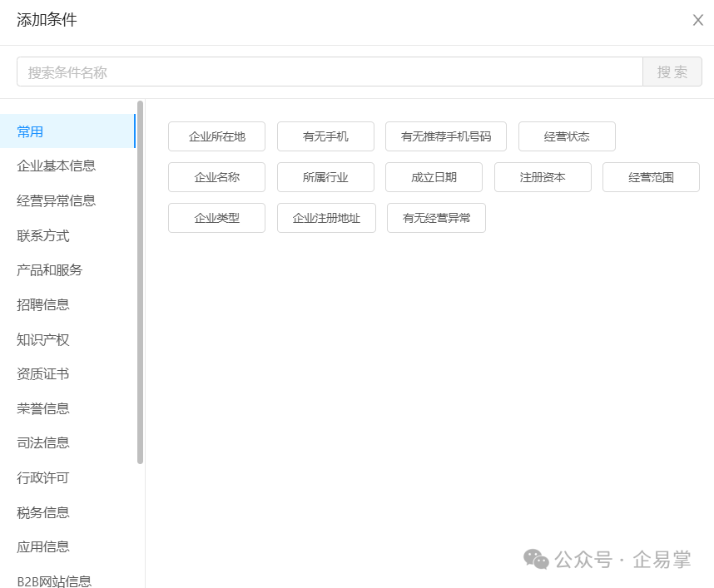Add the 有无推荐手机号码 condition
714x588 pixels.
(446, 136)
